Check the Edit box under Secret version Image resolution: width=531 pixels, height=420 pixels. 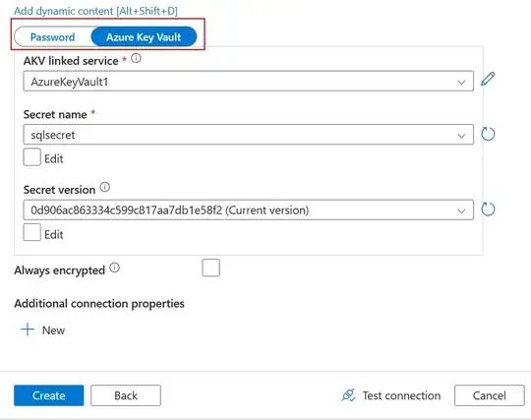pyautogui.click(x=31, y=232)
